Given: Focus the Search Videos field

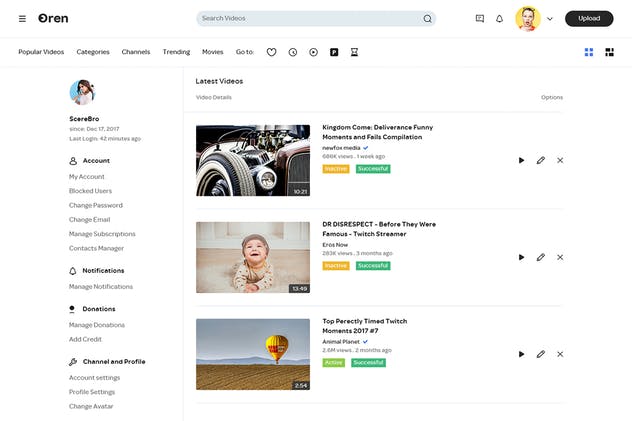Looking at the screenshot, I should point(316,19).
